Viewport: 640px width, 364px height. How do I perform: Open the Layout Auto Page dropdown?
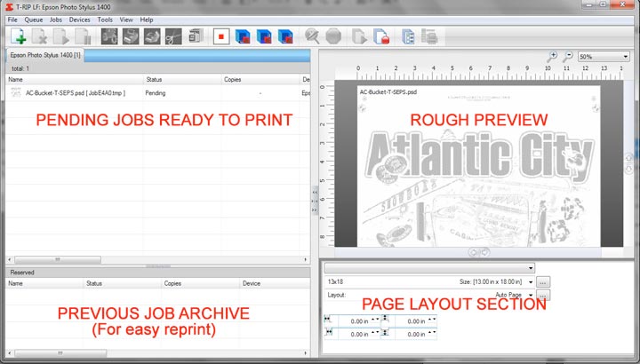[x=530, y=295]
